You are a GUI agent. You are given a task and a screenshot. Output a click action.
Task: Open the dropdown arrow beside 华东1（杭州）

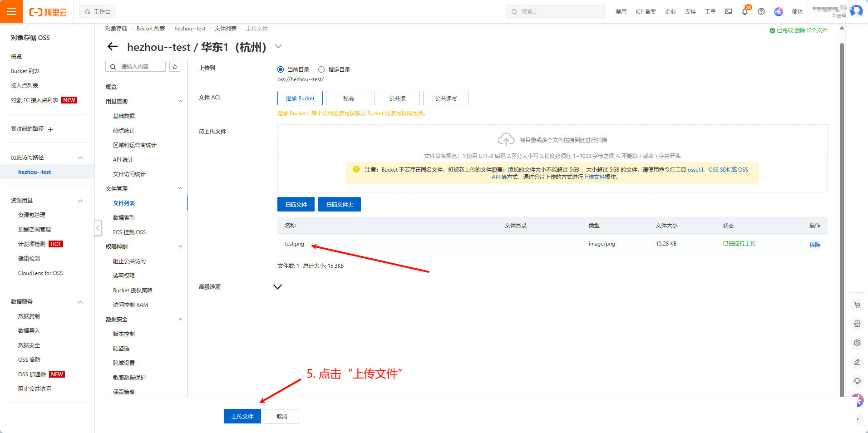point(279,46)
